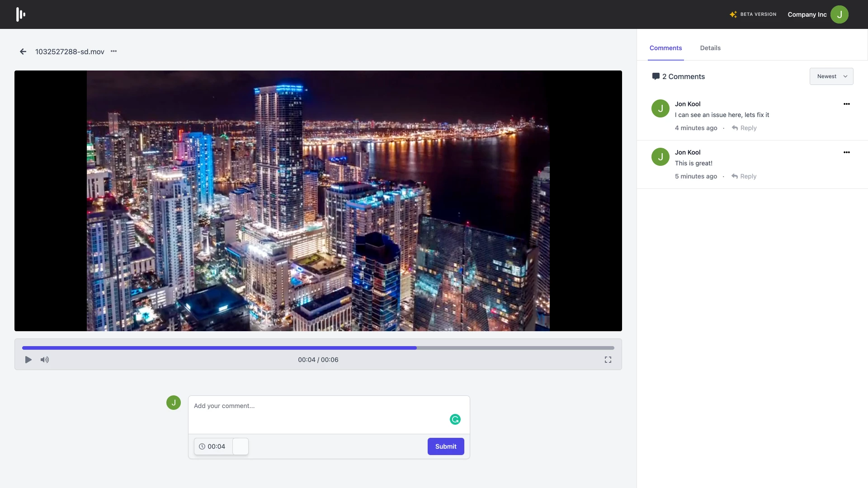Image resolution: width=868 pixels, height=488 pixels.
Task: Click the app logo in the top bar
Action: tap(21, 14)
